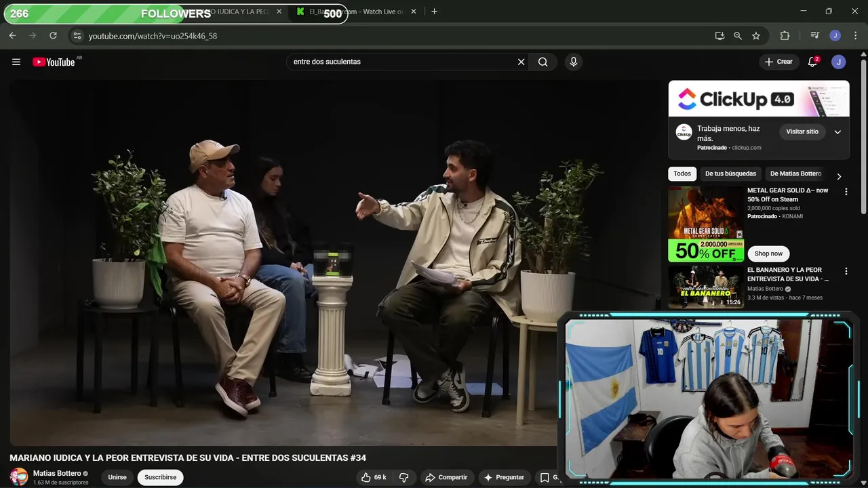Open options for Metal Gear Solid ad
This screenshot has height=488, width=868.
[846, 192]
